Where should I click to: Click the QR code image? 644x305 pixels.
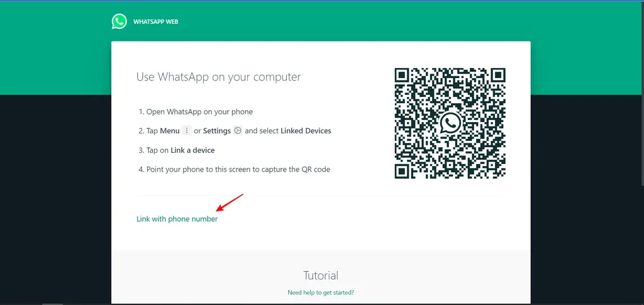pyautogui.click(x=450, y=123)
